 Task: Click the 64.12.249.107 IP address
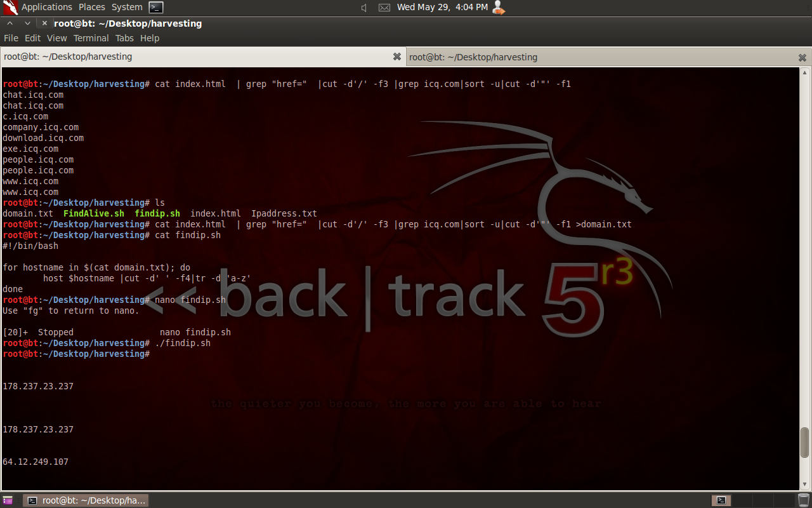pyautogui.click(x=36, y=462)
